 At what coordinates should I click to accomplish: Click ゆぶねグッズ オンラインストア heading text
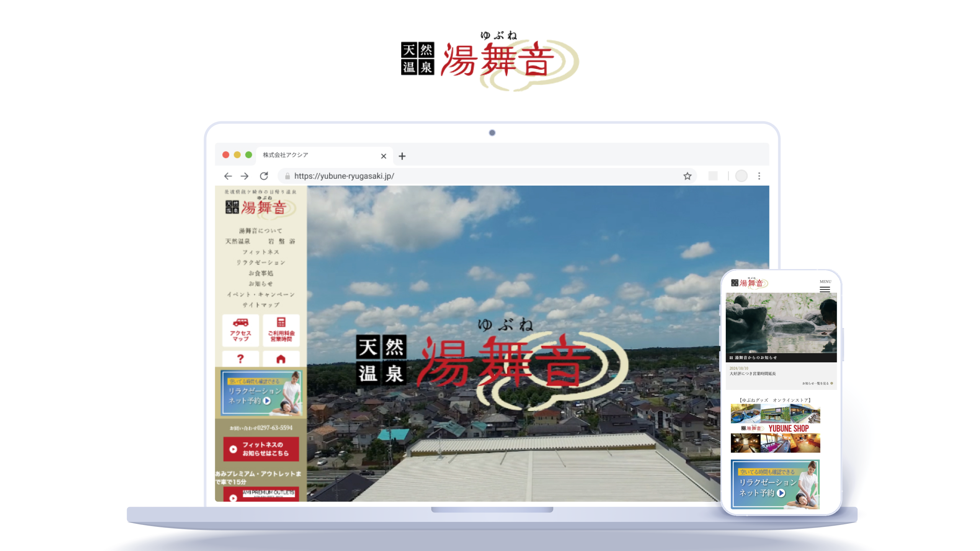pyautogui.click(x=775, y=400)
